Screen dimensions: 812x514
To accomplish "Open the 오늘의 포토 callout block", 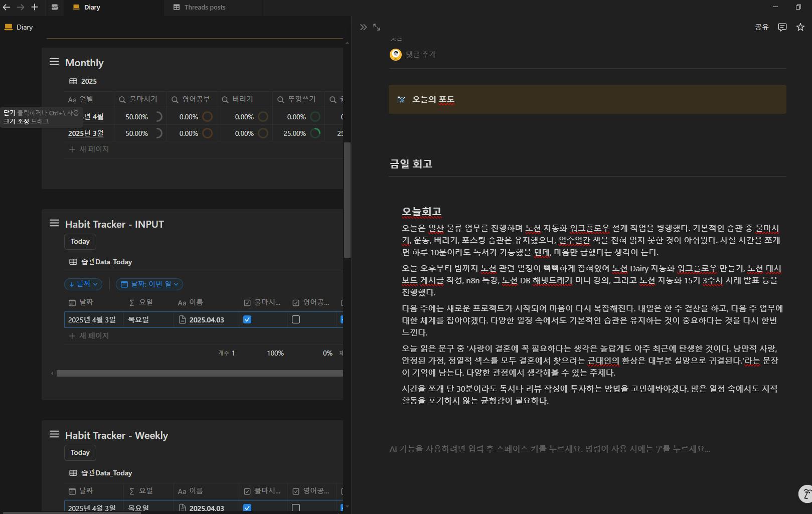I will (587, 99).
